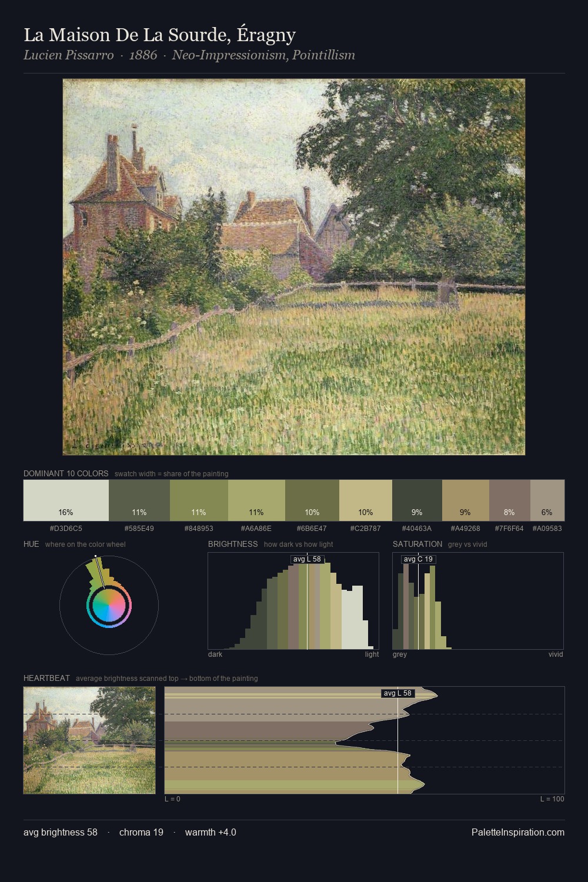
Task: Select the #D3D6C5 color swatch
Action: click(66, 500)
